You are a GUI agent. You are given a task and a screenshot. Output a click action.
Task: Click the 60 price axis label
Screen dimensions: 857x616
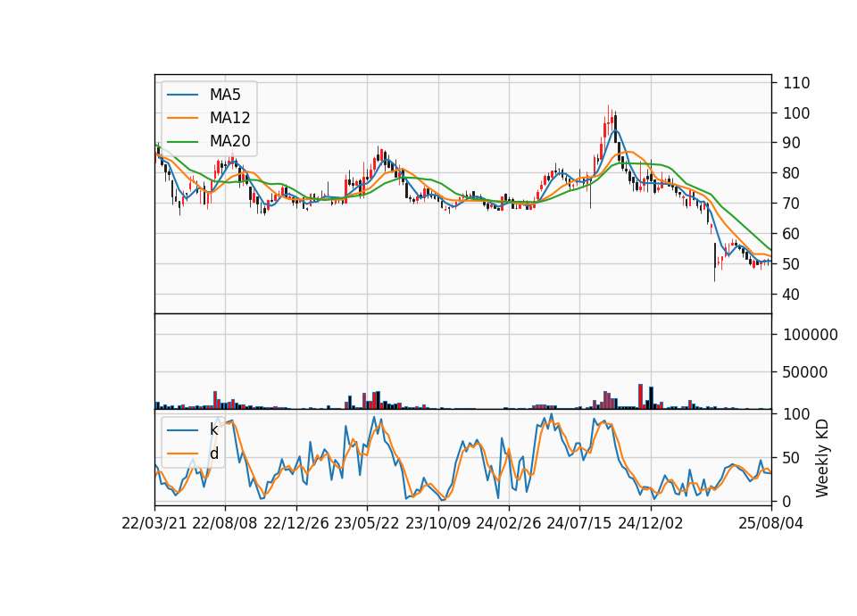pos(792,234)
